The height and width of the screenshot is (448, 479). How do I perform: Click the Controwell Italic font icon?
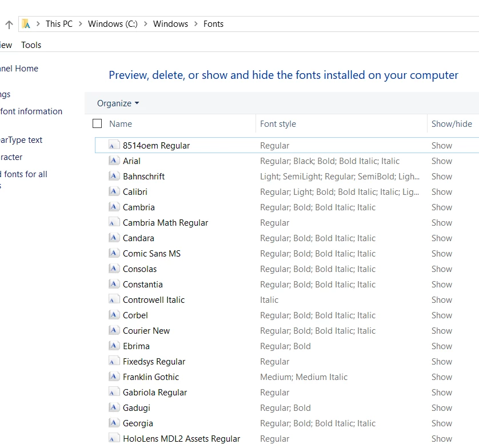click(114, 299)
